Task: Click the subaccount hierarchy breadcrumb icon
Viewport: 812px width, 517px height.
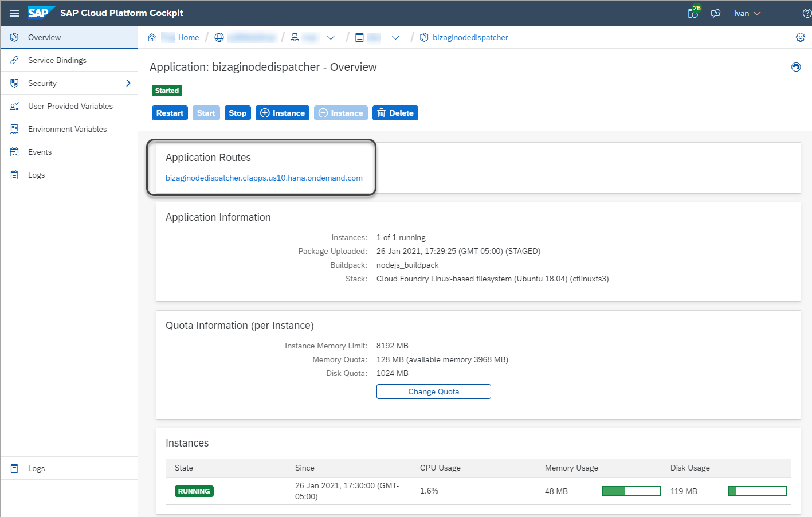Action: click(295, 37)
